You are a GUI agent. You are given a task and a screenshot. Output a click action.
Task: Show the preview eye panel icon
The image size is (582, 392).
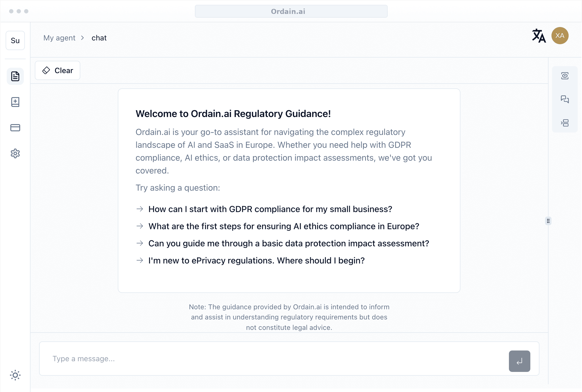click(565, 76)
